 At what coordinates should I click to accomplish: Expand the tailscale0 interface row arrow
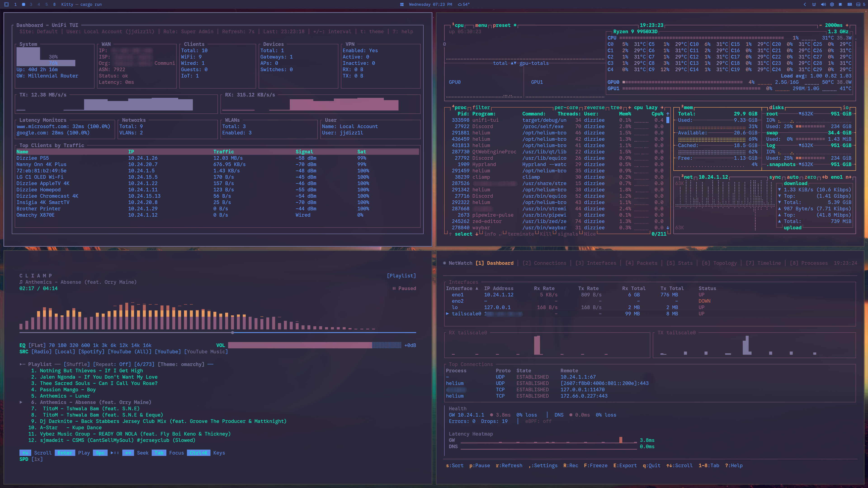tap(448, 314)
